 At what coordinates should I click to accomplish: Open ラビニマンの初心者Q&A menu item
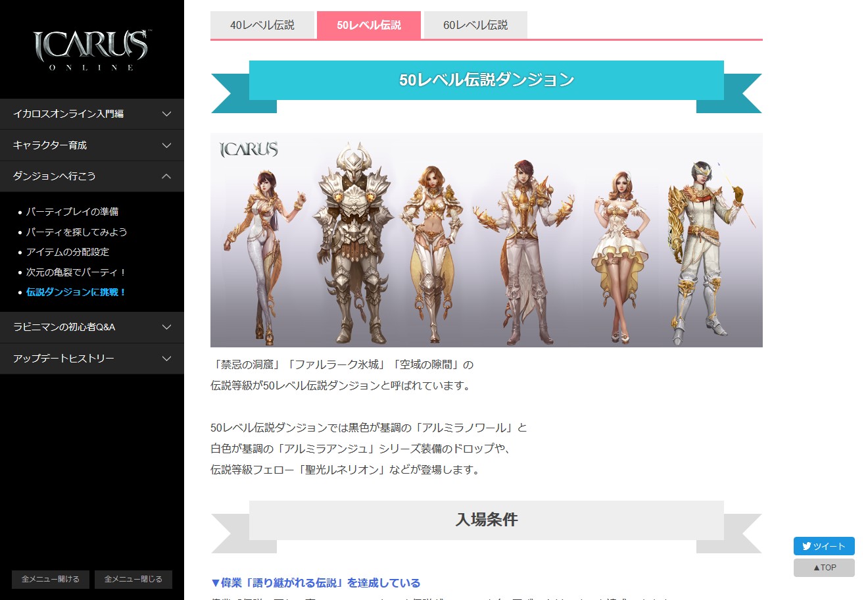[92, 327]
